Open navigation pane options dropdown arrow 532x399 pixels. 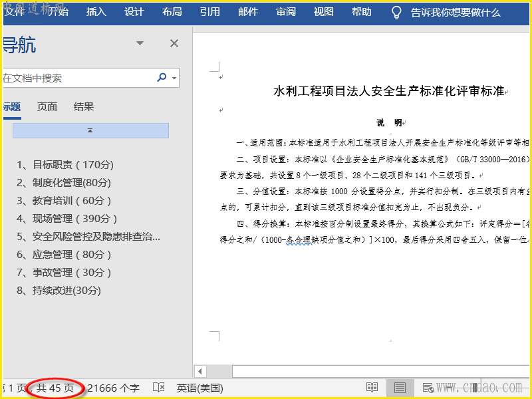[x=140, y=43]
